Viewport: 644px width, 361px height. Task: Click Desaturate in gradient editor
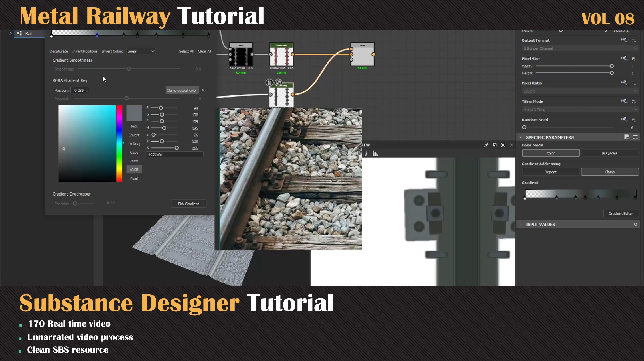click(59, 51)
